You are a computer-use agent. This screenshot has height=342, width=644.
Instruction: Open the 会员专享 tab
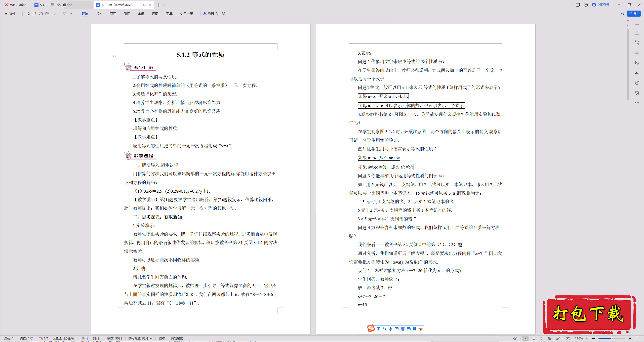[186, 14]
